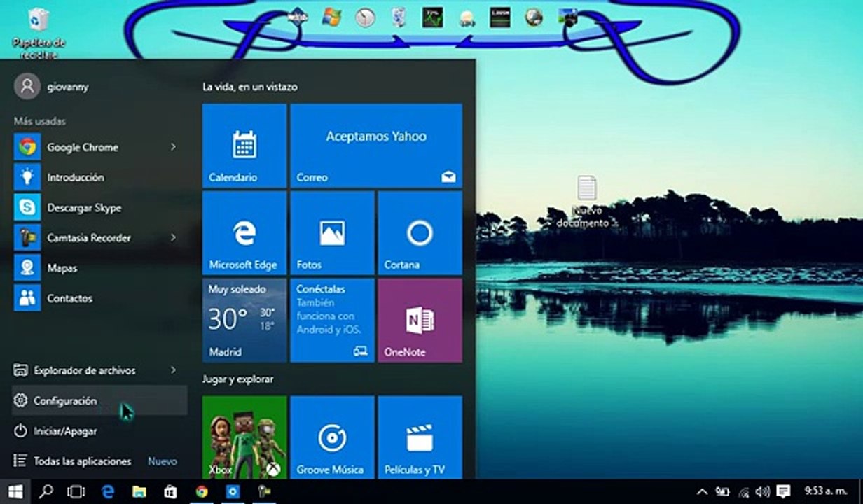Click the camera picture dock icon
This screenshot has height=504, width=863.
[x=567, y=17]
